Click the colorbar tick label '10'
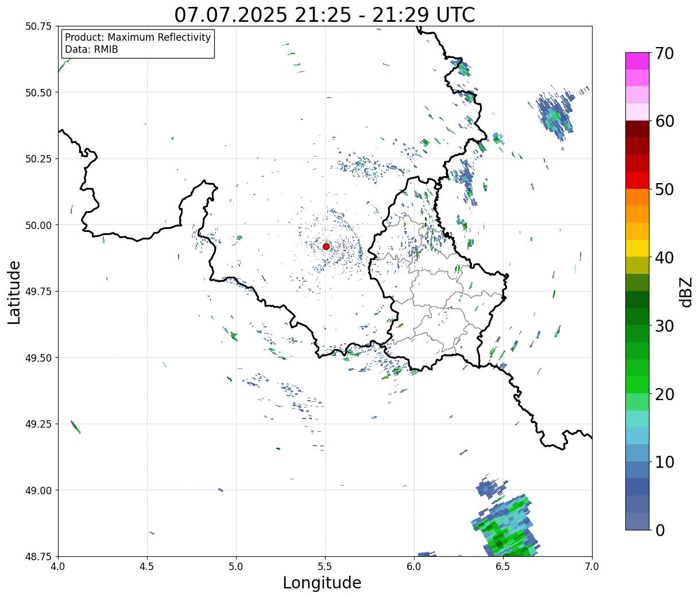This screenshot has height=597, width=700. click(664, 462)
